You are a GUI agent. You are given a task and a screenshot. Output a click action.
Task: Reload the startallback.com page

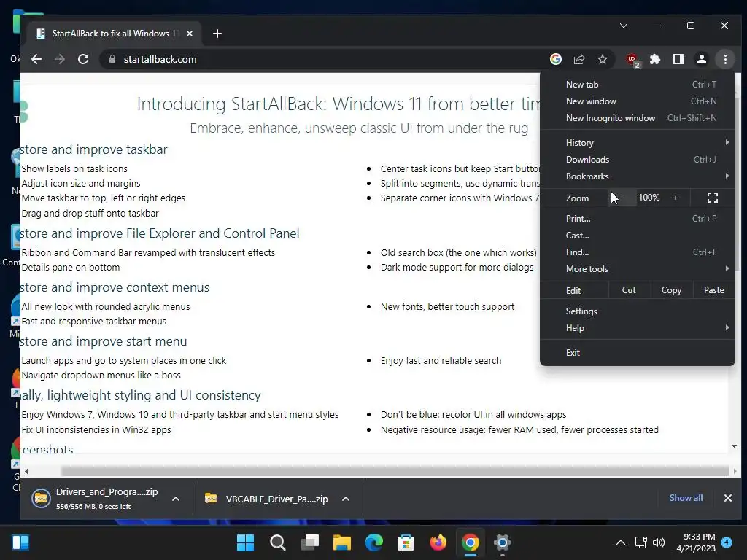tap(83, 59)
